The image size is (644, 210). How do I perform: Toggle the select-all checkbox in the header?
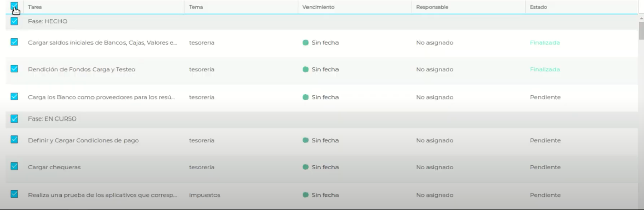[x=14, y=6]
